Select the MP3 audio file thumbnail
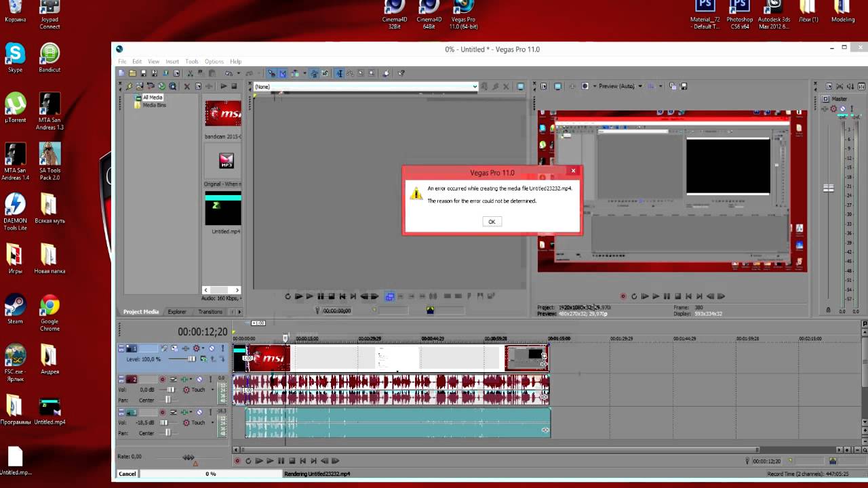 click(x=226, y=161)
